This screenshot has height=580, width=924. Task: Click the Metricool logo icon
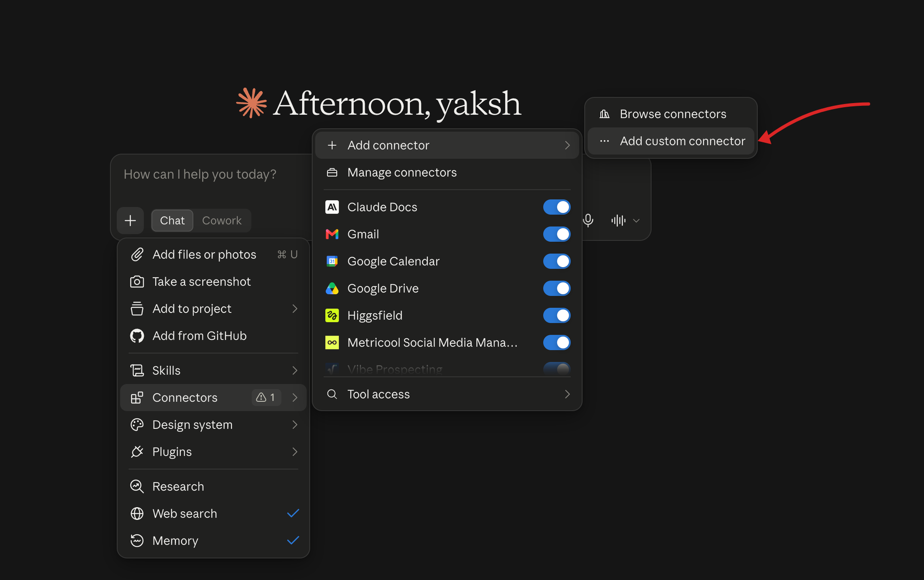coord(332,342)
